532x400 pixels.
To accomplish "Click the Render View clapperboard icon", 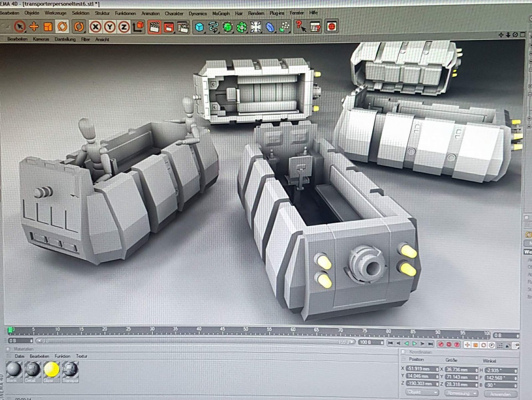I will coord(154,27).
